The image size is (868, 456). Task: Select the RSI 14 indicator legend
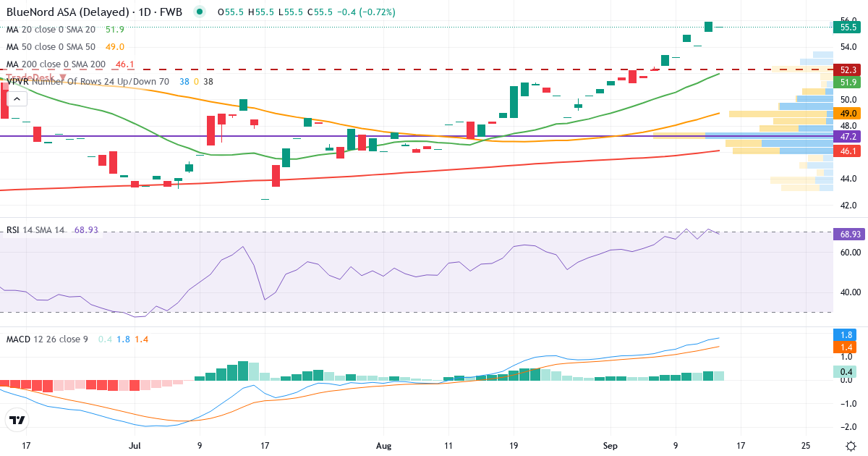click(x=35, y=230)
